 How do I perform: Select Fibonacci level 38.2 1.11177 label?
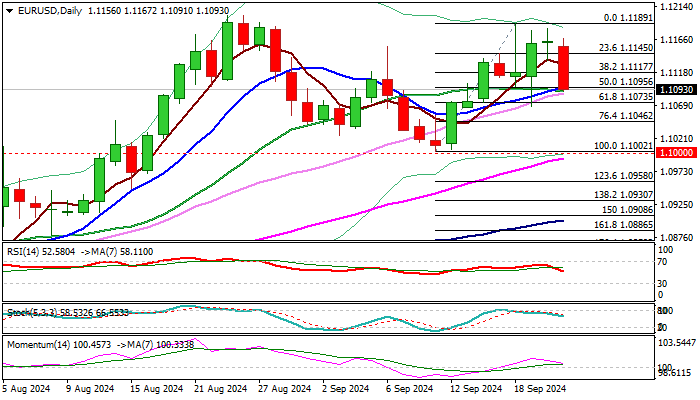pyautogui.click(x=626, y=67)
